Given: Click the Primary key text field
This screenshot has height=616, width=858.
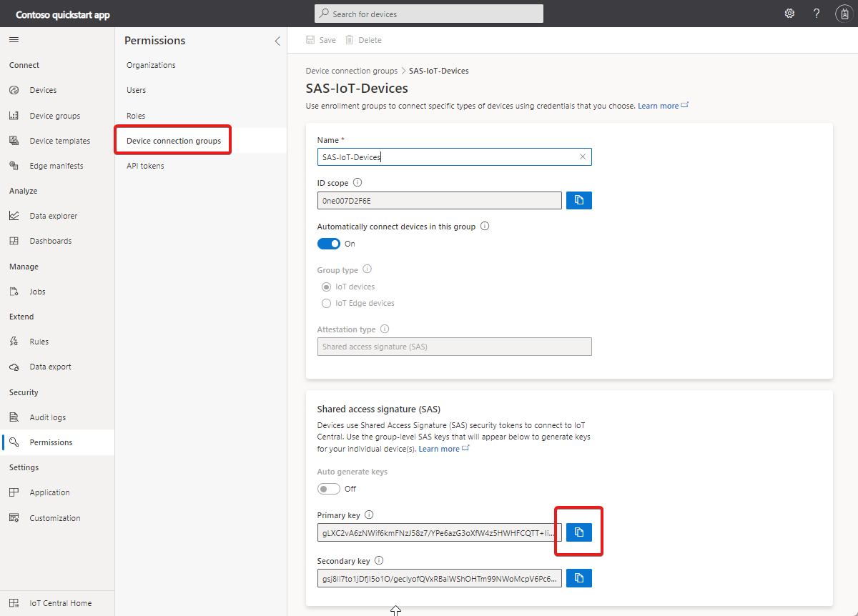Looking at the screenshot, I should (440, 532).
